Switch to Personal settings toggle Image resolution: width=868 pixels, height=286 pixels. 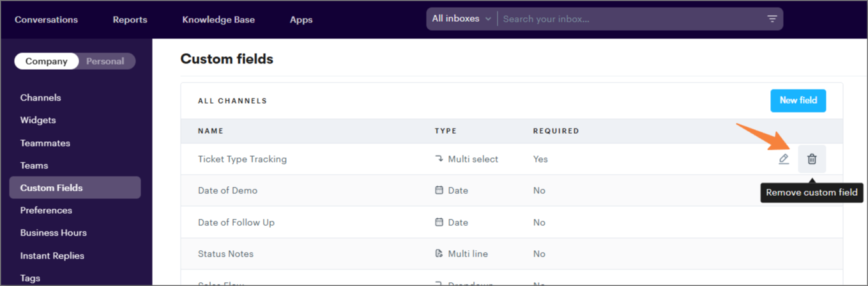tap(105, 61)
